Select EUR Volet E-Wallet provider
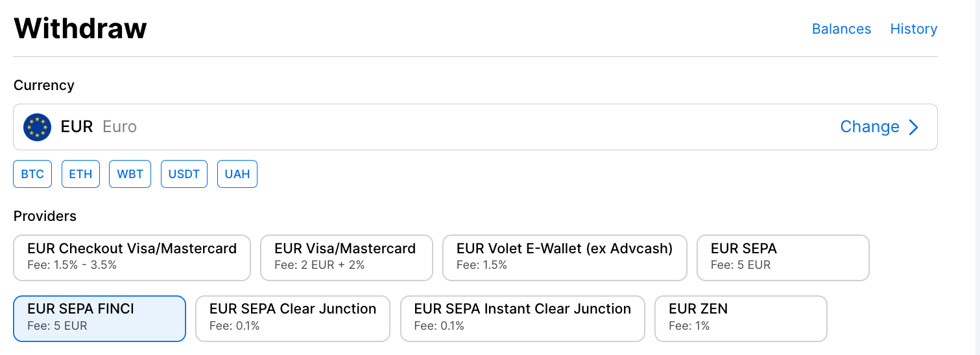Viewport: 980px width, 355px height. click(564, 257)
